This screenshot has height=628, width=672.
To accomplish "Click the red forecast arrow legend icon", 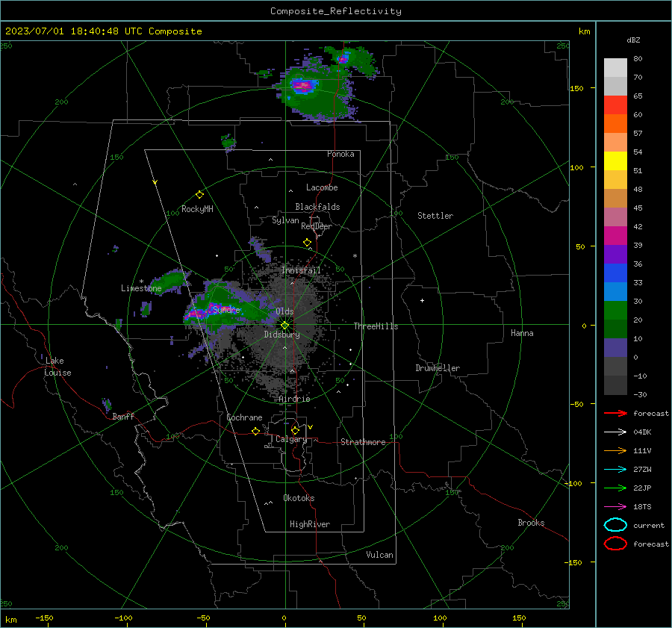I will (x=615, y=413).
